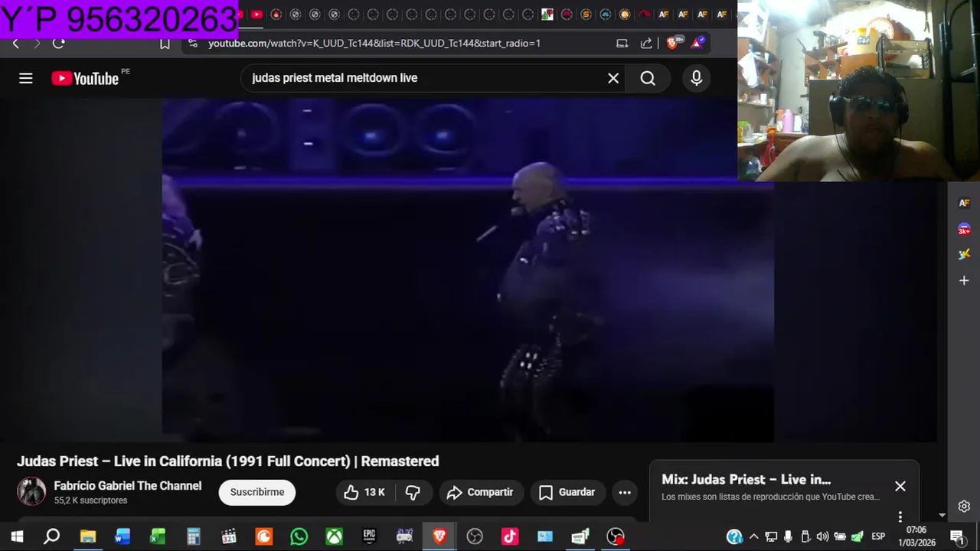980x551 pixels.
Task: Open more actions three-dot menu beside Guardar
Action: click(x=625, y=492)
